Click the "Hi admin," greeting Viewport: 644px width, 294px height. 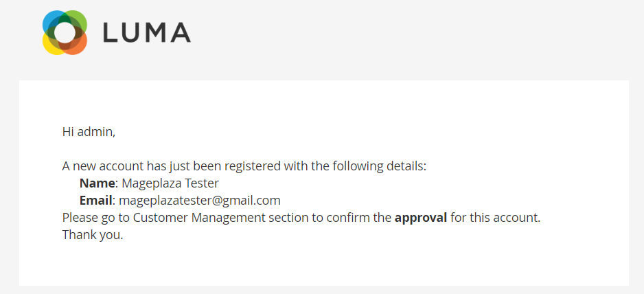click(89, 131)
